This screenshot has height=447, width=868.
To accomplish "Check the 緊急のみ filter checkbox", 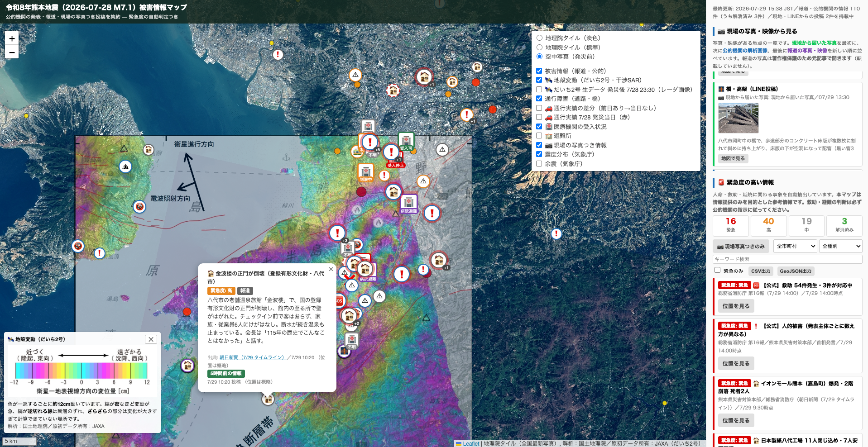I will point(717,270).
